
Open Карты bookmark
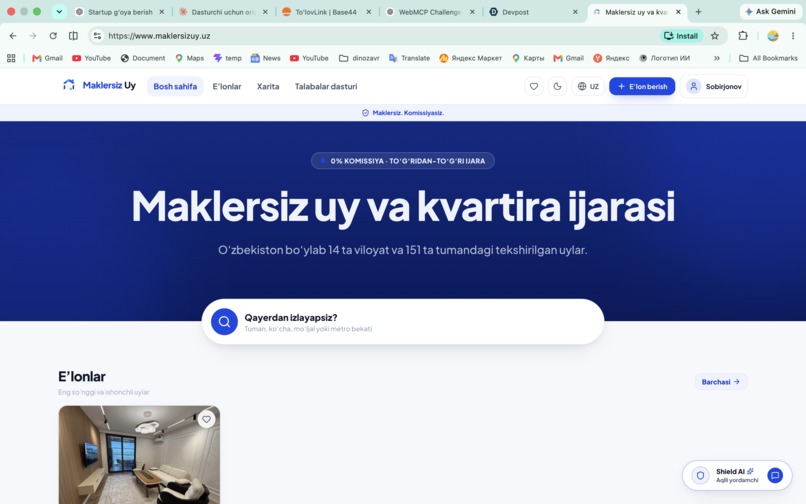528,58
